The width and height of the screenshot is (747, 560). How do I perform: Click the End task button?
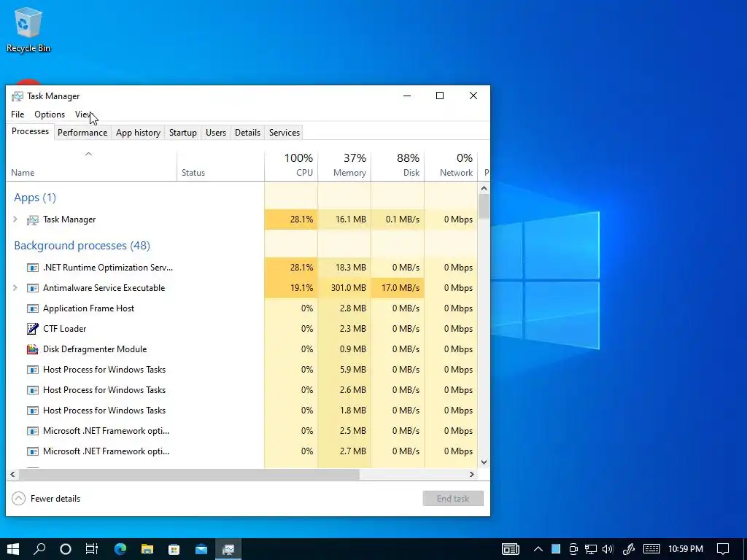pos(453,499)
